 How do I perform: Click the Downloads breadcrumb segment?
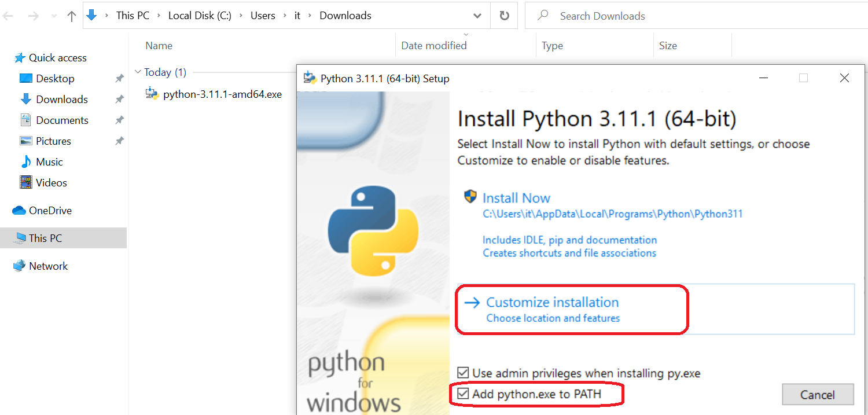[345, 16]
